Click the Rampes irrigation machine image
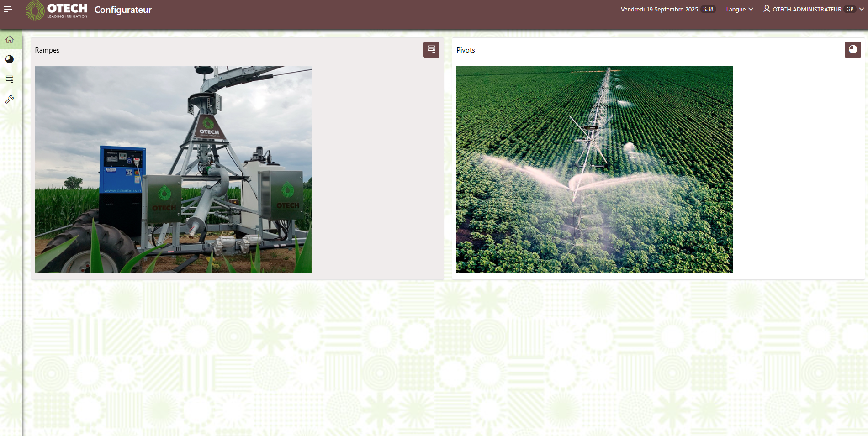The width and height of the screenshot is (868, 436). point(174,170)
